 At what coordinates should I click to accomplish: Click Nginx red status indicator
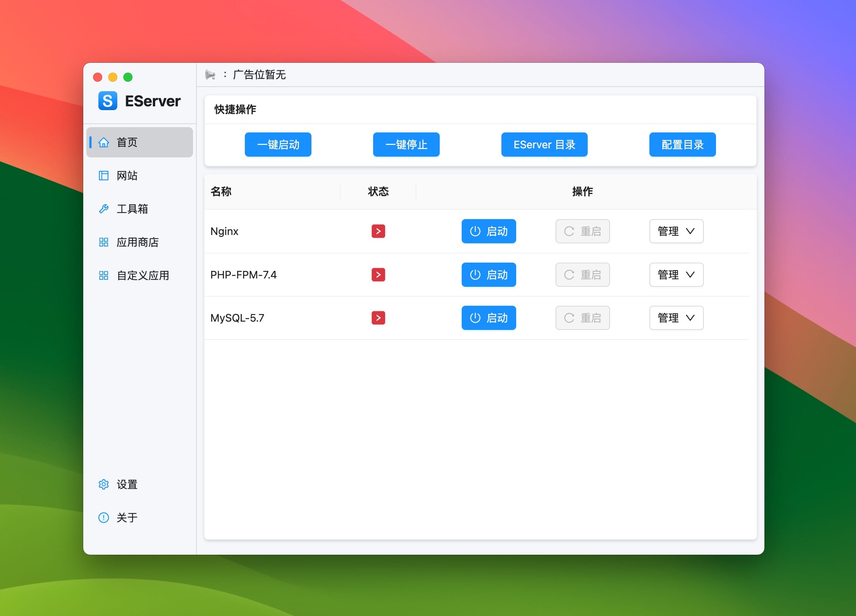pyautogui.click(x=378, y=231)
